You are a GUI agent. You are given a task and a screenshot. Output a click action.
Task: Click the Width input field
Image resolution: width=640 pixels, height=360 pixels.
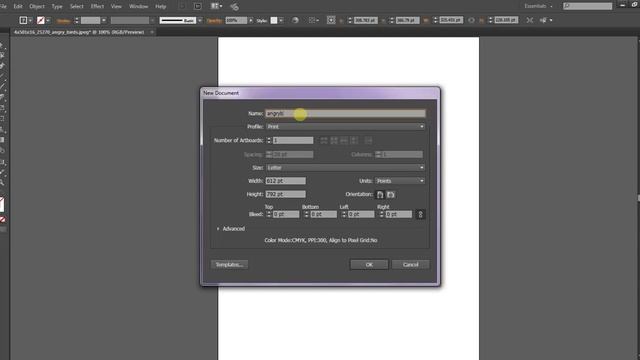[x=286, y=181]
